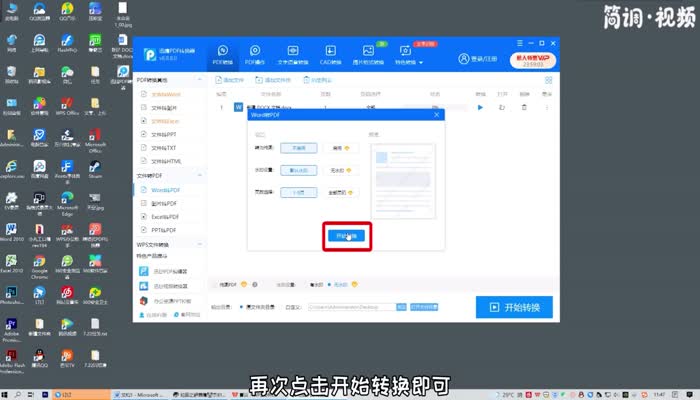
Task: Click the play icon in the file row
Action: (x=480, y=106)
